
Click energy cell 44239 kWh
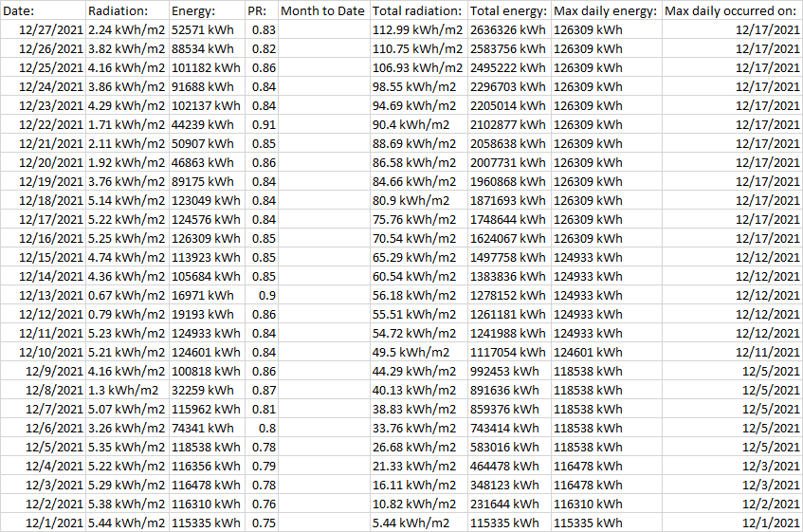(x=207, y=124)
